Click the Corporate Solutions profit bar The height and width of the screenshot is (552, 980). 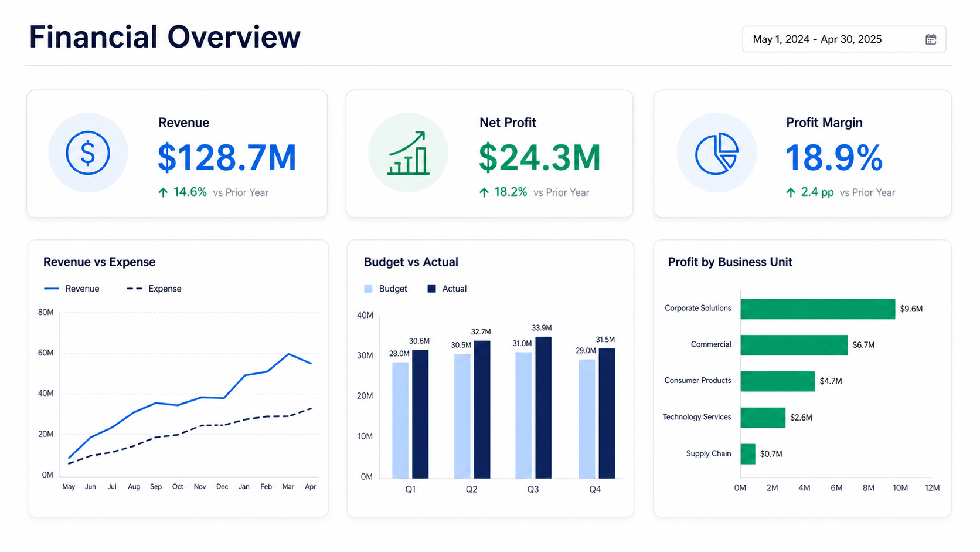(818, 309)
